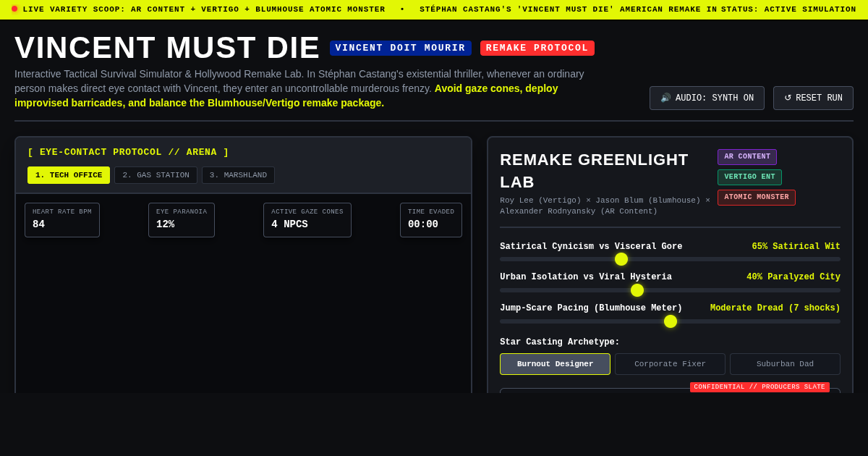Open the 2. Gas Station arena tab
868x456 pixels.
[x=156, y=175]
